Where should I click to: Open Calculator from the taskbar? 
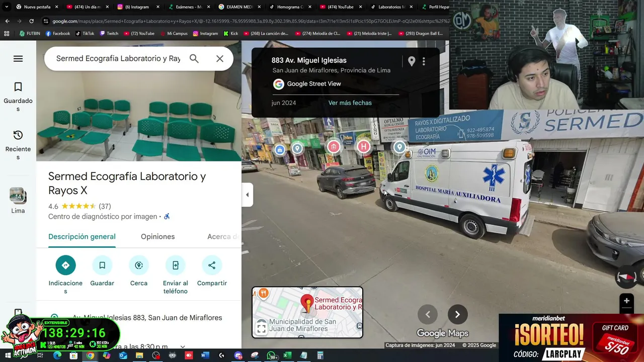(320, 355)
